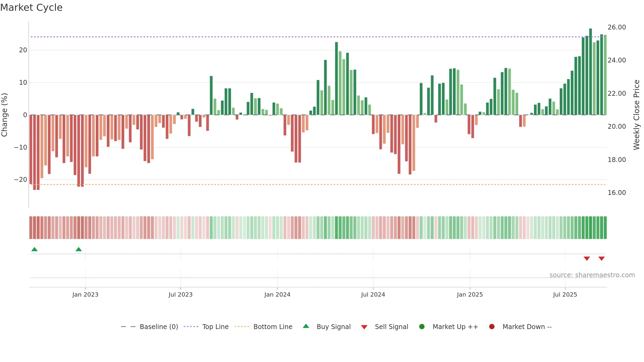The height and width of the screenshot is (362, 644).
Task: Click the Market Cycle chart title
Action: (31, 8)
